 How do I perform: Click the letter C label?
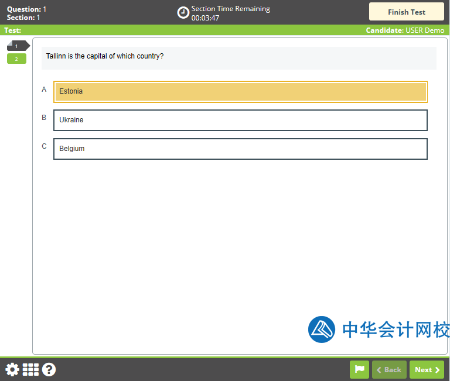point(44,146)
